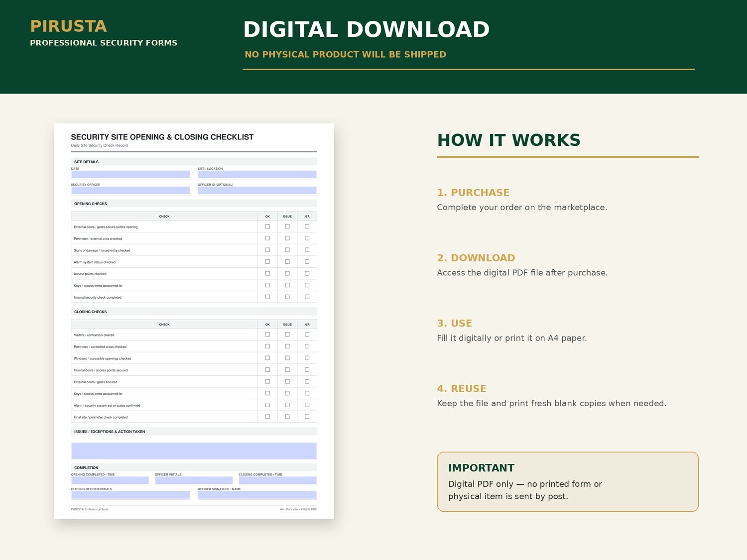This screenshot has height=560, width=747.
Task: Click the PIRUSTA brand logo text
Action: click(68, 26)
